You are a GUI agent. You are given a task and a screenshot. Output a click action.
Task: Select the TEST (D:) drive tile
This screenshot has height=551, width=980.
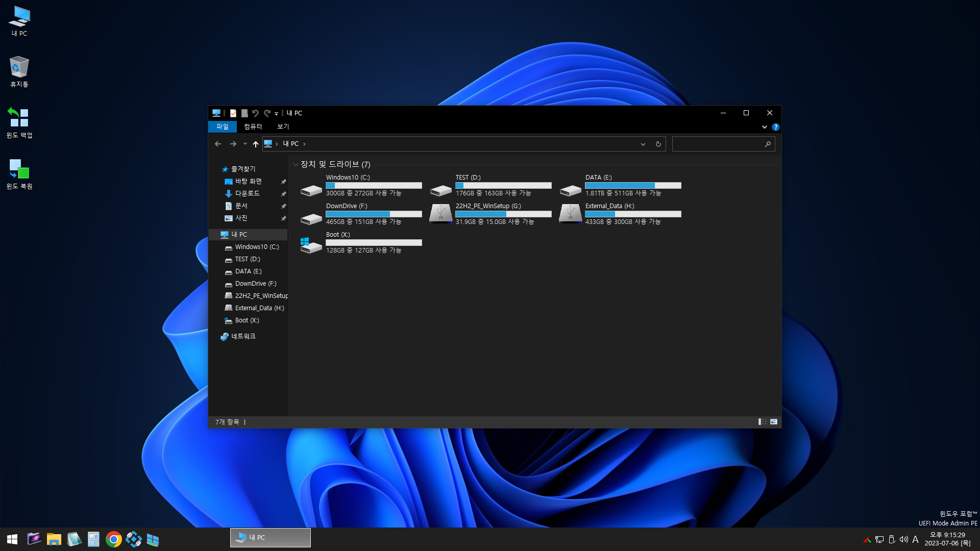[x=491, y=186]
